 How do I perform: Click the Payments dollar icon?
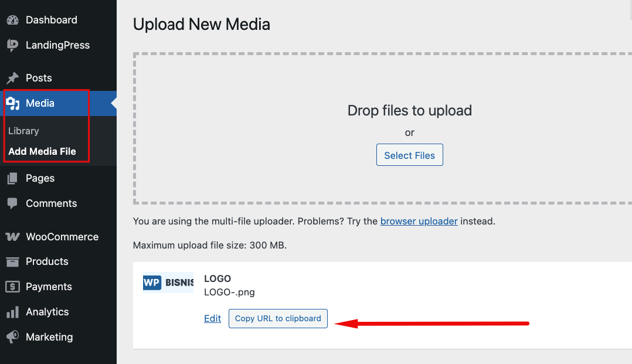(x=12, y=287)
